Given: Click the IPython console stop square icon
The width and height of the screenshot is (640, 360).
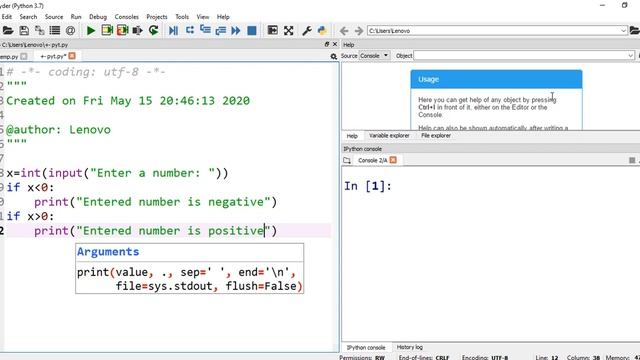Looking at the screenshot, I should pyautogui.click(x=632, y=160).
